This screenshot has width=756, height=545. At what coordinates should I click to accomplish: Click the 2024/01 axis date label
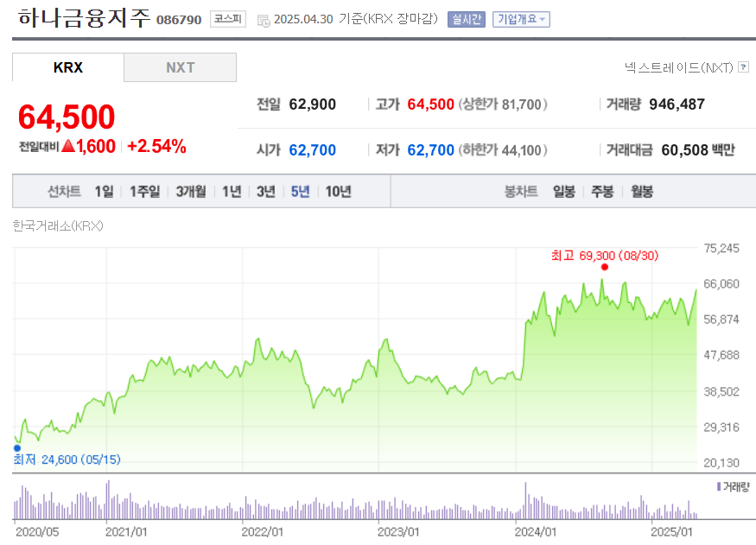click(x=536, y=532)
